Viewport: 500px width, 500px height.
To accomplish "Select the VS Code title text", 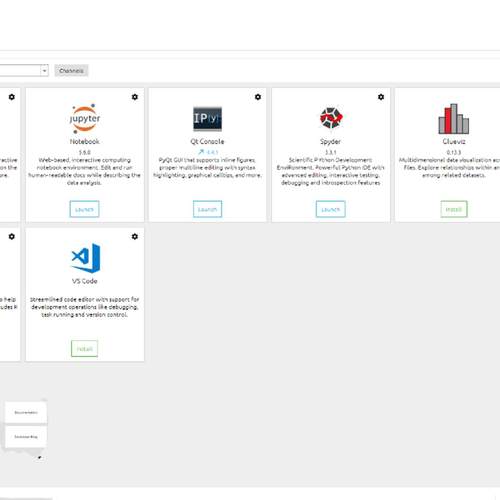I will [x=85, y=281].
